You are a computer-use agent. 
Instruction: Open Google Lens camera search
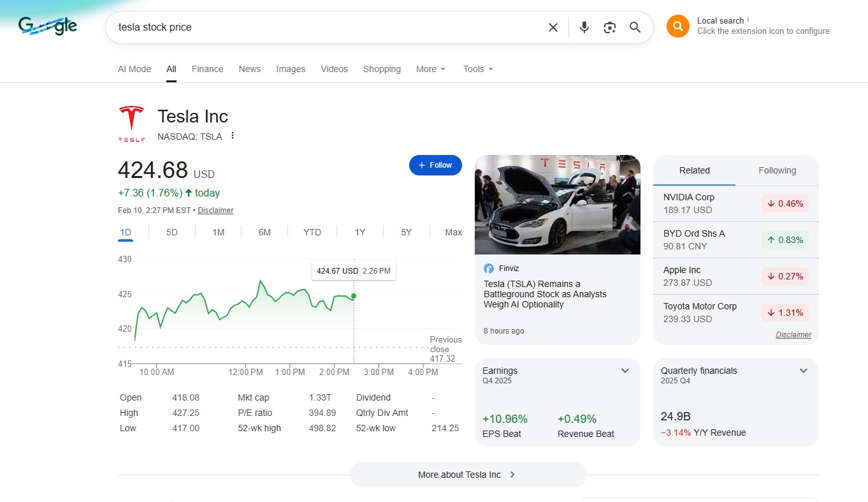609,27
